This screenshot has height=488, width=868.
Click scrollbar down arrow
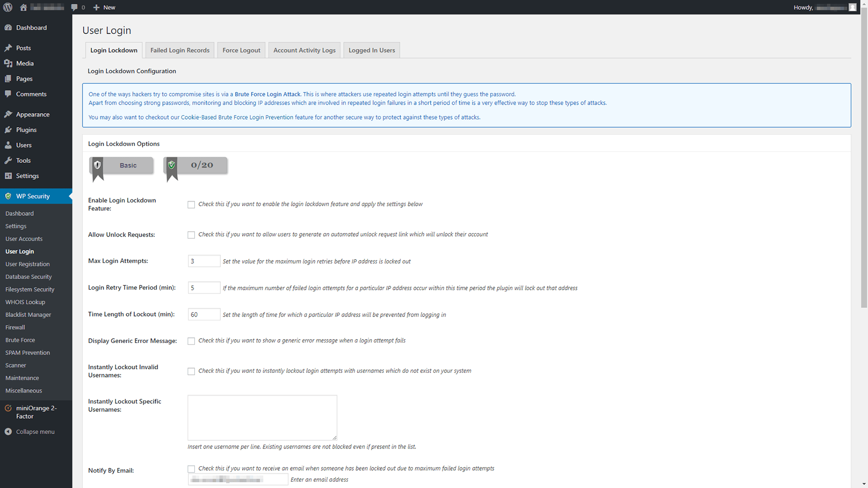coord(864,484)
